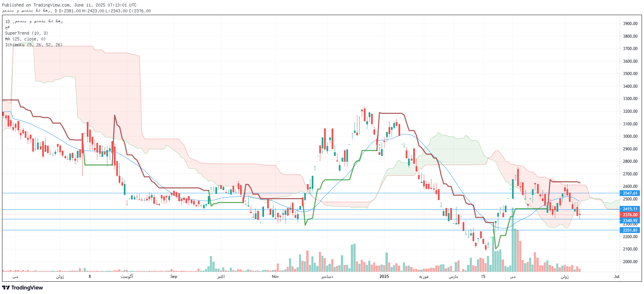Click the 3200.00 price axis label

pos(630,111)
